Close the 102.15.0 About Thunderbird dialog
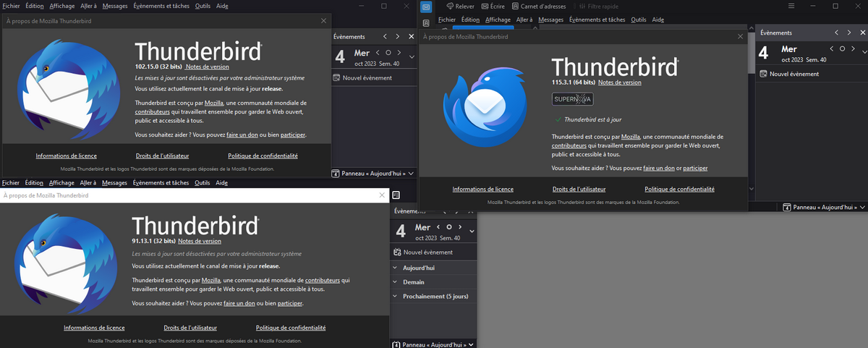This screenshot has height=348, width=868. point(324,21)
